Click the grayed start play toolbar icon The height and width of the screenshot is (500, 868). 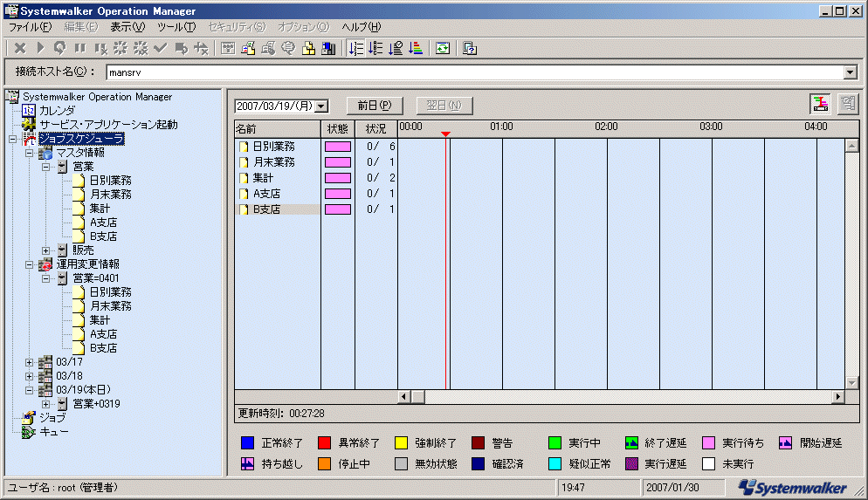tap(40, 49)
